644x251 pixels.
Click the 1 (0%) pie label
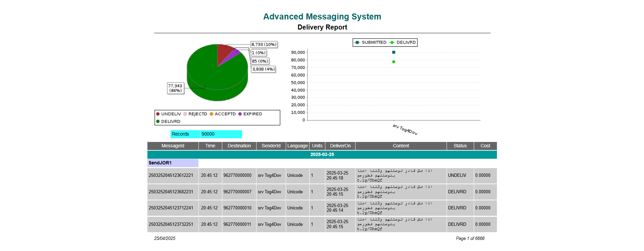(259, 53)
